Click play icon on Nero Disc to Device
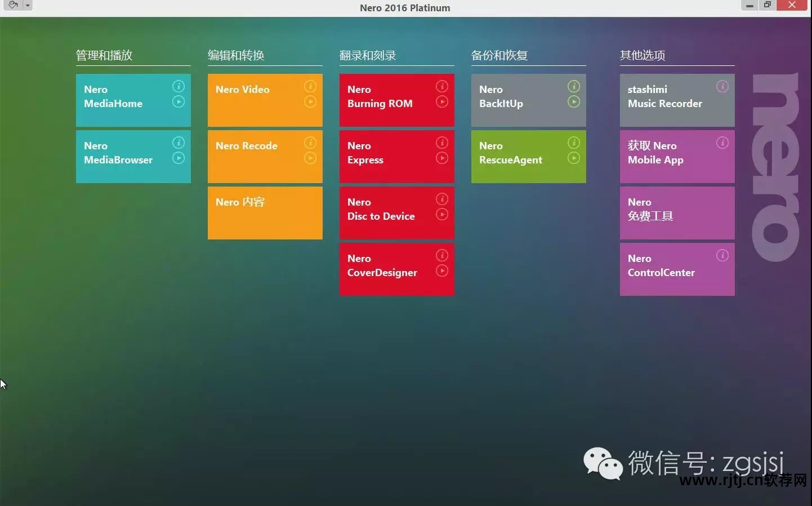Image resolution: width=812 pixels, height=506 pixels. click(442, 215)
